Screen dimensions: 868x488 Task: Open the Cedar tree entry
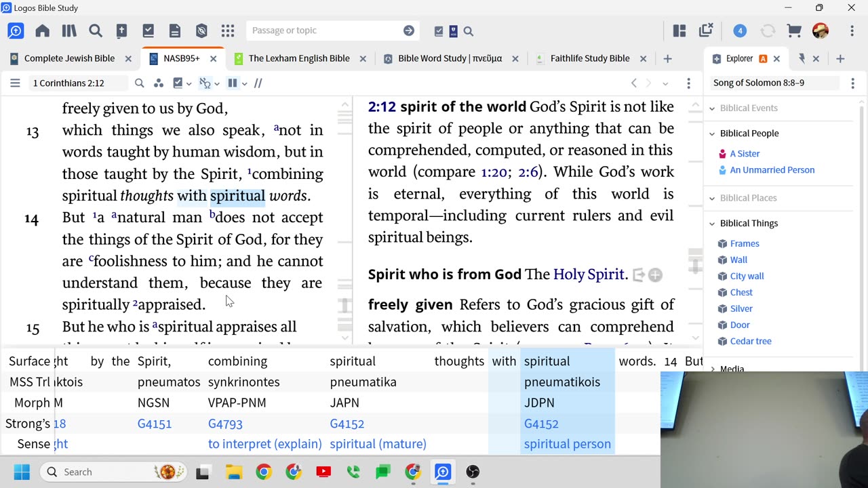point(751,341)
